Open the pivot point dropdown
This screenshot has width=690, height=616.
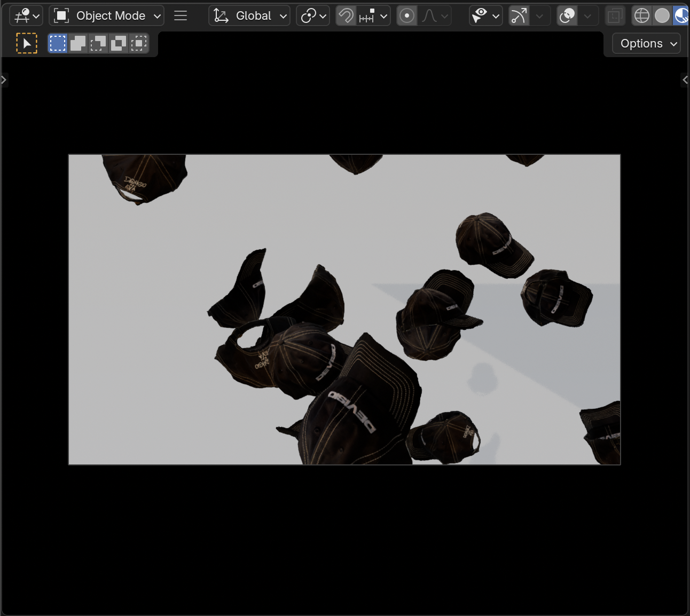click(x=313, y=16)
